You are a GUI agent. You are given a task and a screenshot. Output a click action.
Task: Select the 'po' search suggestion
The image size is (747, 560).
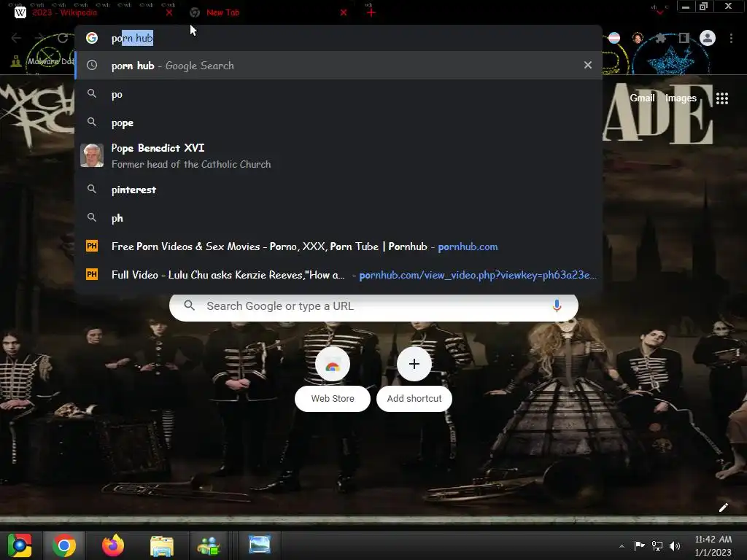point(338,94)
